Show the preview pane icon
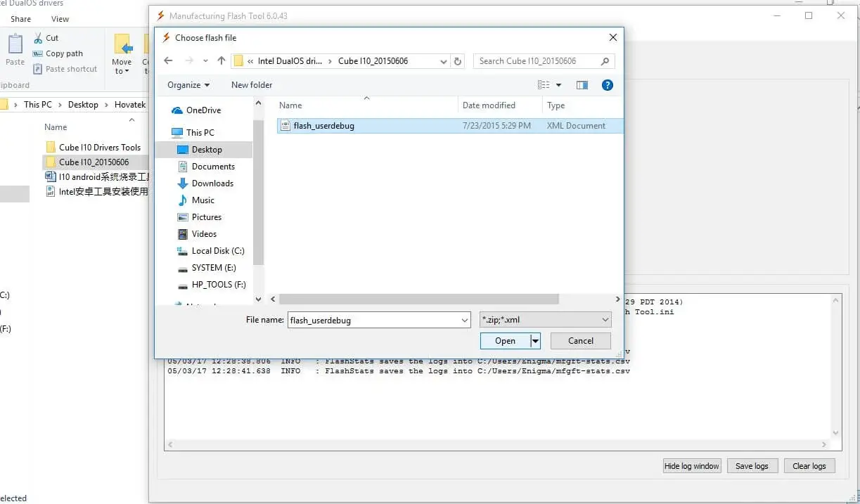The width and height of the screenshot is (860, 504). point(582,84)
